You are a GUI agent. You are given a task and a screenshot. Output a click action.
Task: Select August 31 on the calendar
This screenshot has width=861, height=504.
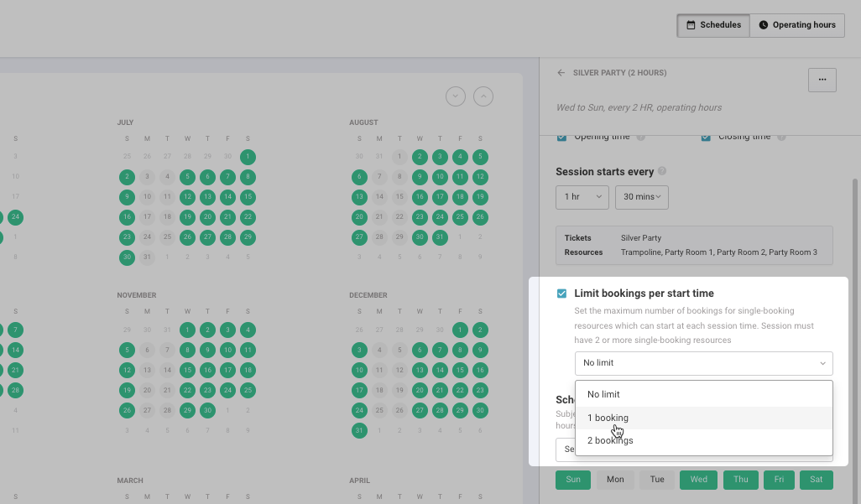pos(440,237)
